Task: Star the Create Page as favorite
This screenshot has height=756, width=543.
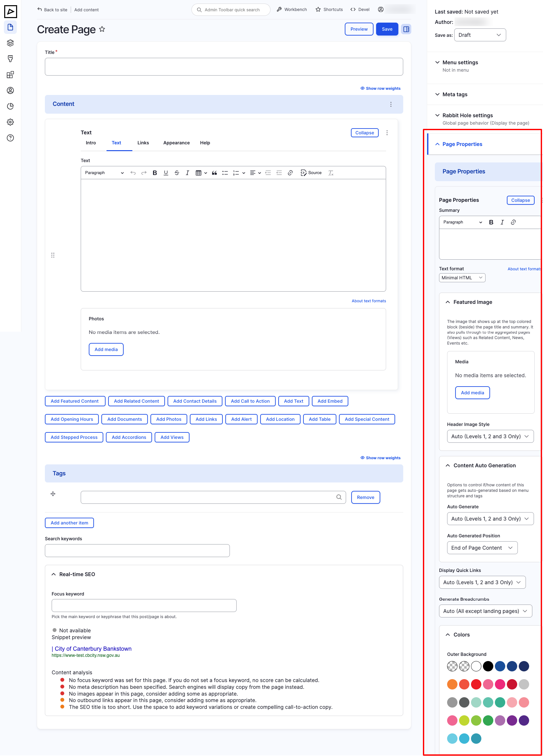Action: 102,29
